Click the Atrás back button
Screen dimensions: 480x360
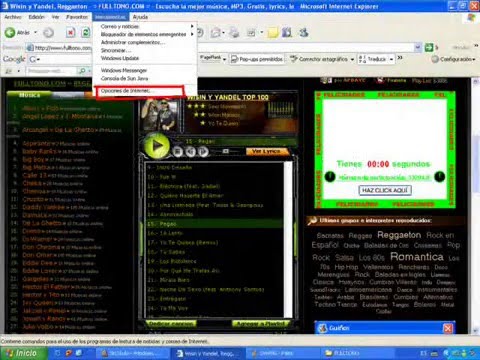[17, 32]
